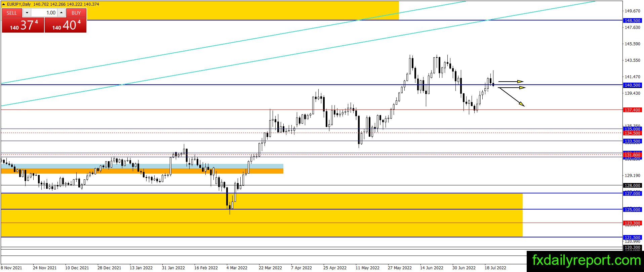Select the 121.500 price level label
The height and width of the screenshot is (272, 644).
pyautogui.click(x=632, y=237)
